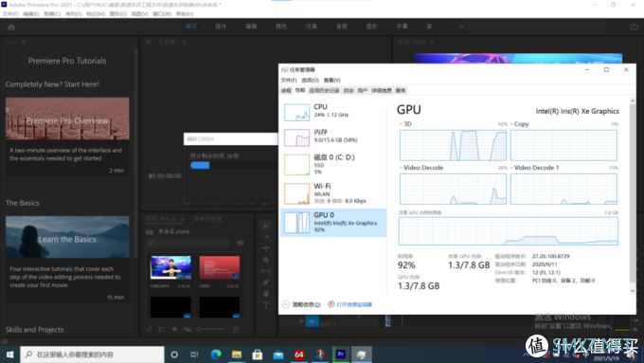This screenshot has width=644, height=363.
Task: Click the Premiere Home icon
Action: click(x=11, y=27)
